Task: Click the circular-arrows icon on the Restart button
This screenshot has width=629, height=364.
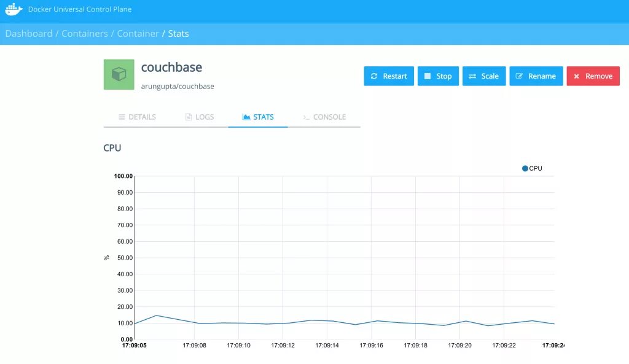Action: (x=374, y=76)
